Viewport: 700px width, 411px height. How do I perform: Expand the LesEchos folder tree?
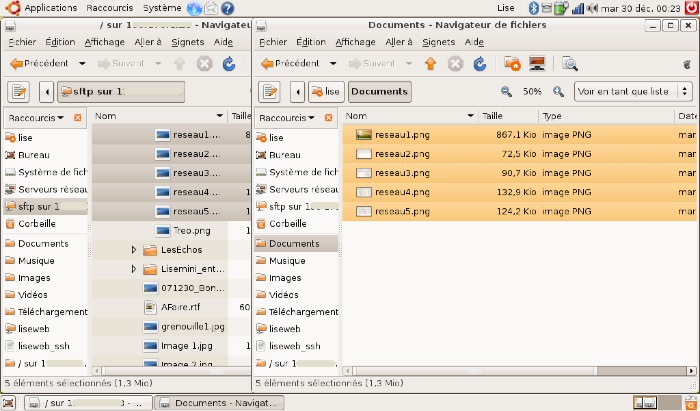(x=134, y=249)
